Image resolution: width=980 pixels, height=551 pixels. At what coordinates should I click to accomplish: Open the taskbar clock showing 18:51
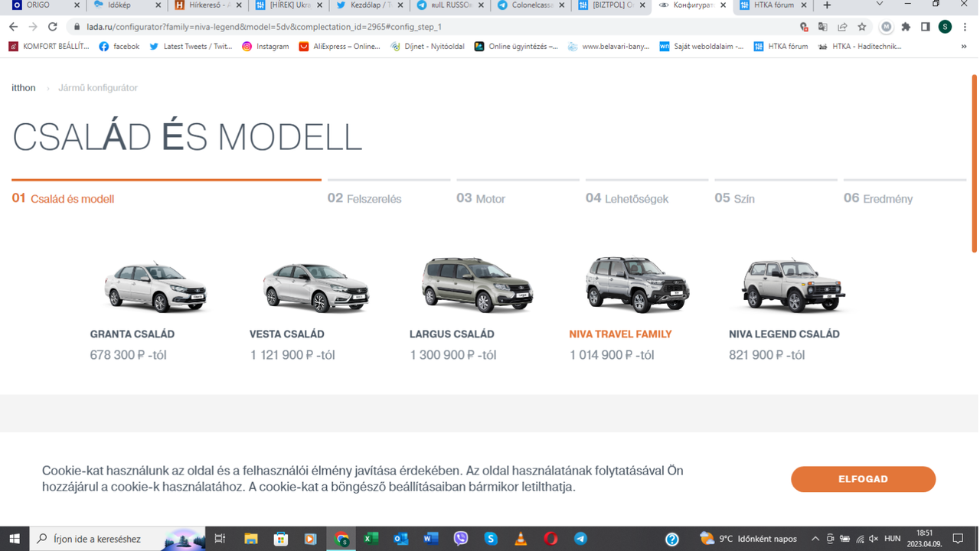(x=925, y=539)
